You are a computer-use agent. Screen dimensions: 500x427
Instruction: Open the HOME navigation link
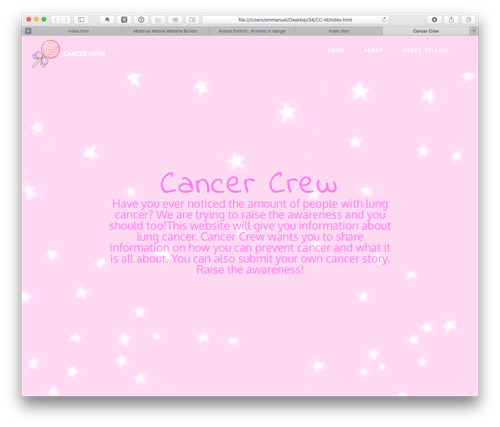336,50
